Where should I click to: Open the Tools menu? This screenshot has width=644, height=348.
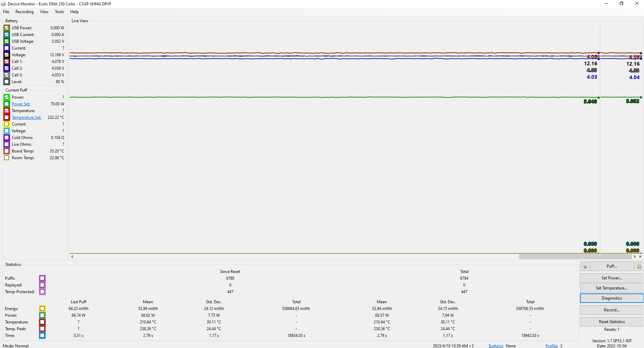[x=59, y=12]
